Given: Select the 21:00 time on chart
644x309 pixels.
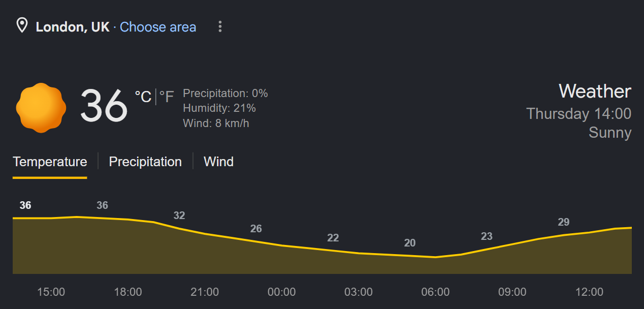Looking at the screenshot, I should 205,292.
